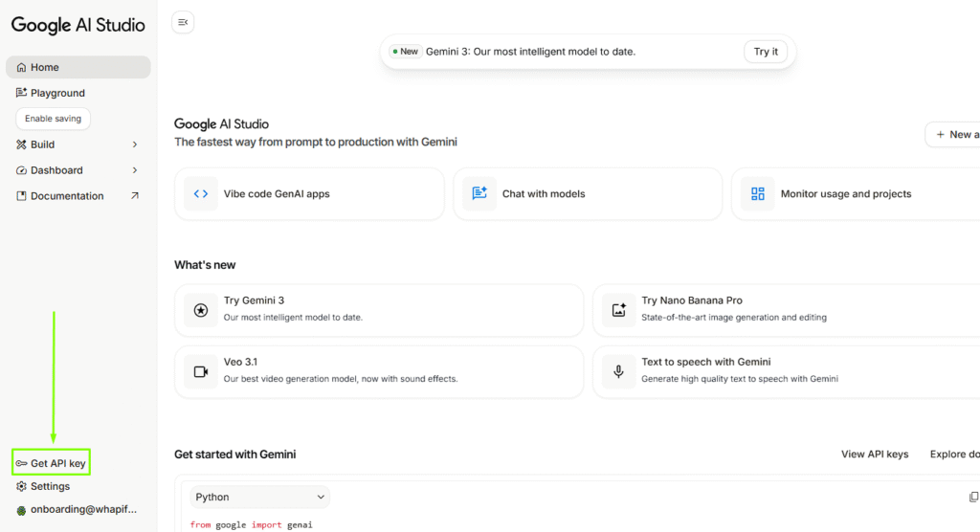Click the image icon on Nano Banana Pro
This screenshot has width=980, height=532.
tap(619, 310)
